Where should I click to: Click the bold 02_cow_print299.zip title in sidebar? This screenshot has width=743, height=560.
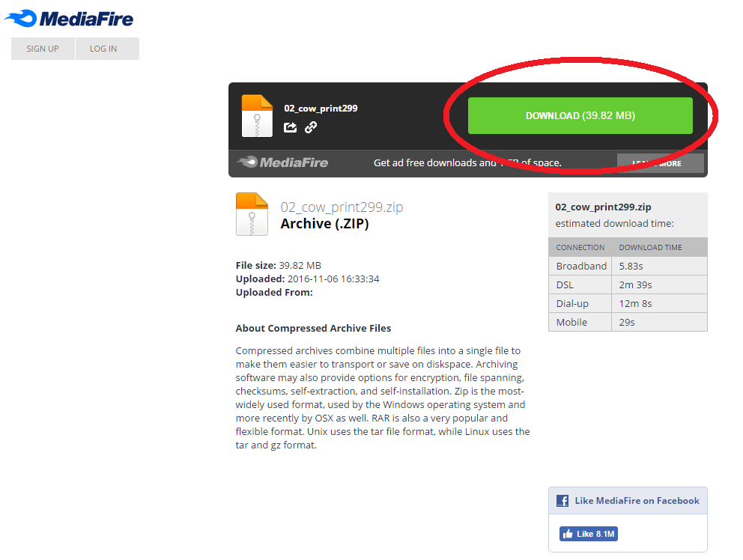(x=603, y=207)
